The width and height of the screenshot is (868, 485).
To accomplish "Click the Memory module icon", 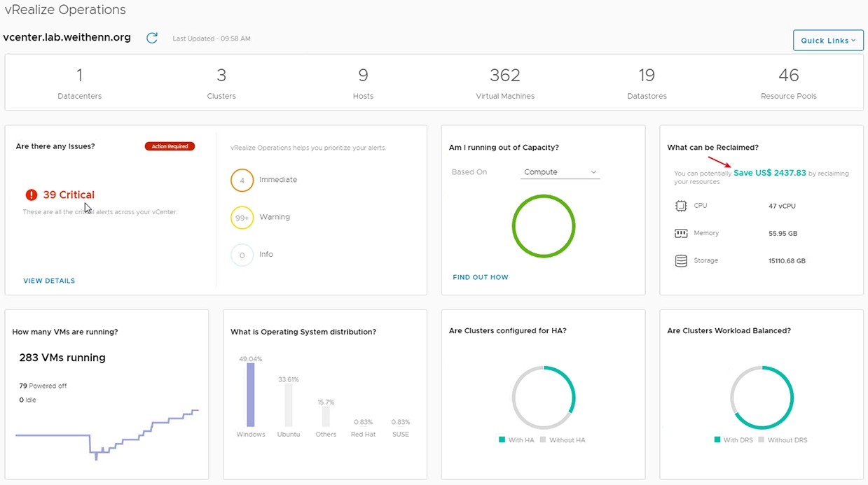I will pos(681,234).
